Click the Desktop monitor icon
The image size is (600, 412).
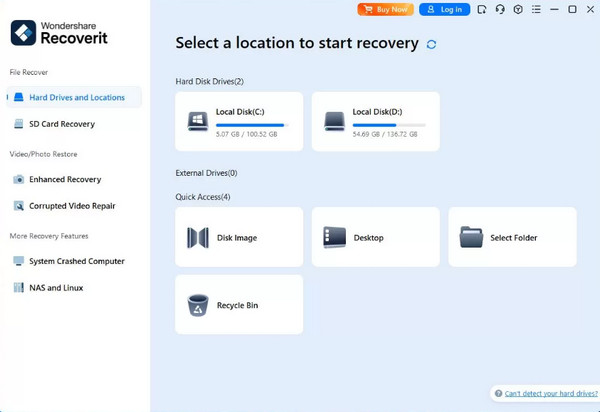click(x=334, y=237)
